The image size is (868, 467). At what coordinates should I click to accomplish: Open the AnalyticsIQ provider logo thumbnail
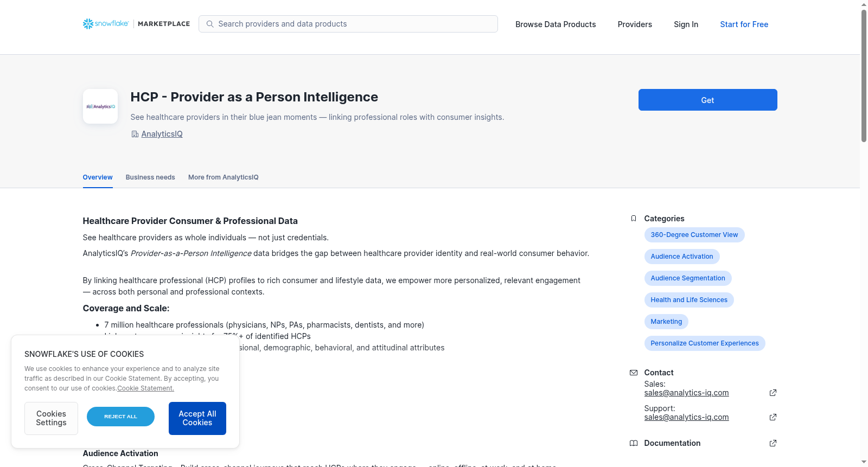100,106
